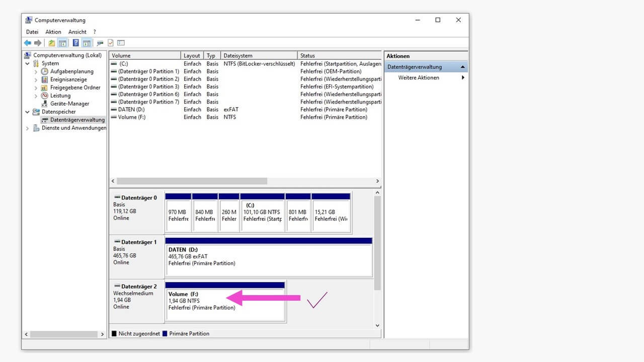Select the Ereignisanzeige icon in sidebar
This screenshot has height=362, width=644.
pyautogui.click(x=45, y=79)
